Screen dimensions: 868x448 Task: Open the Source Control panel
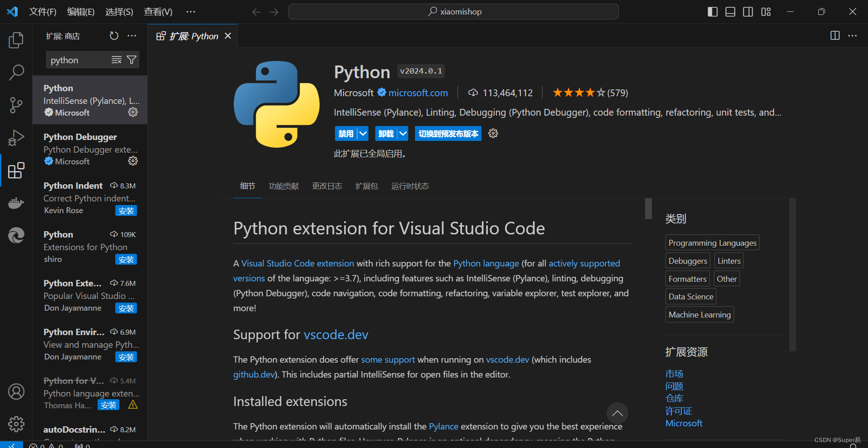pos(16,105)
